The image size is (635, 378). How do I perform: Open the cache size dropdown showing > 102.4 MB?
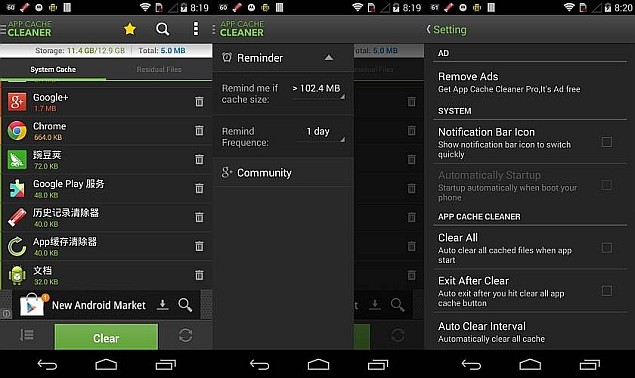[318, 90]
